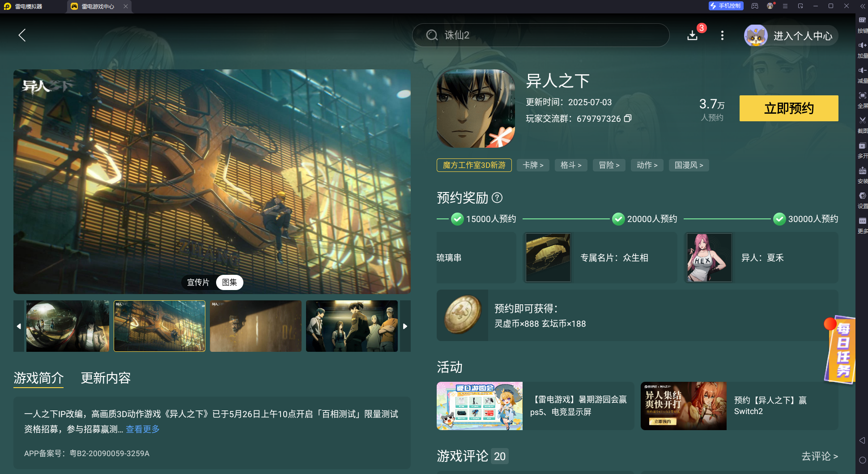The width and height of the screenshot is (868, 474).
Task: Click the 异人之下 game icon
Action: point(476,108)
